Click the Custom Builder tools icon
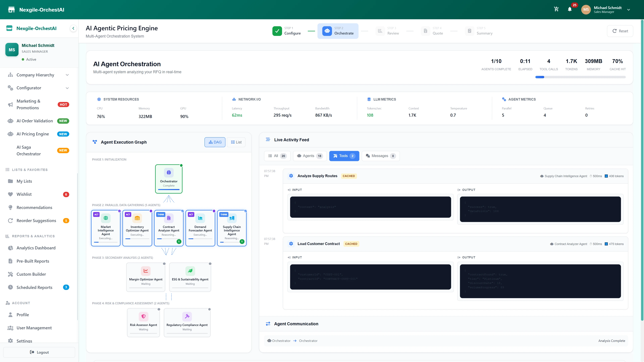Image resolution: width=644 pixels, height=362 pixels. click(x=10, y=274)
